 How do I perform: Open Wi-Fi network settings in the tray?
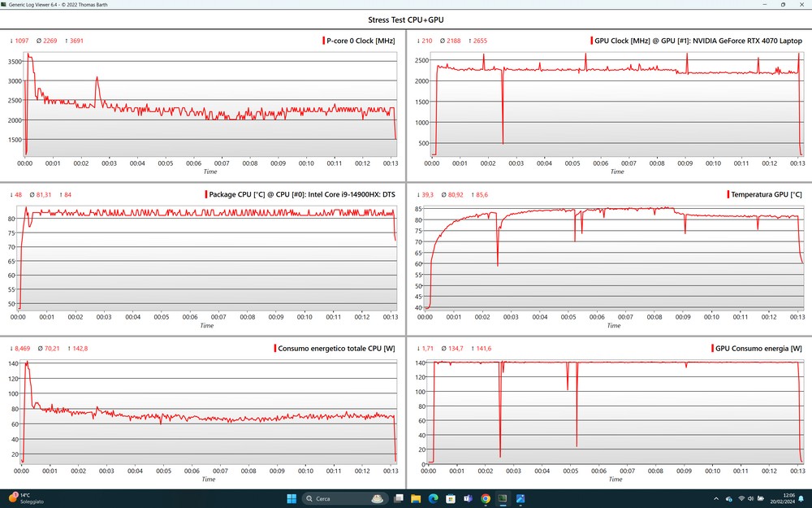click(x=741, y=498)
